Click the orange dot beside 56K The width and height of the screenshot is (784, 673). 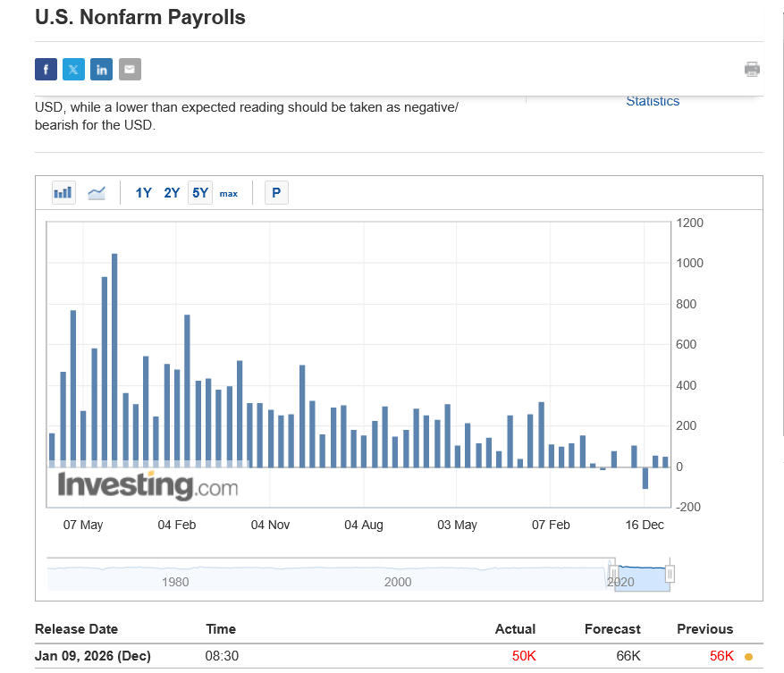748,657
